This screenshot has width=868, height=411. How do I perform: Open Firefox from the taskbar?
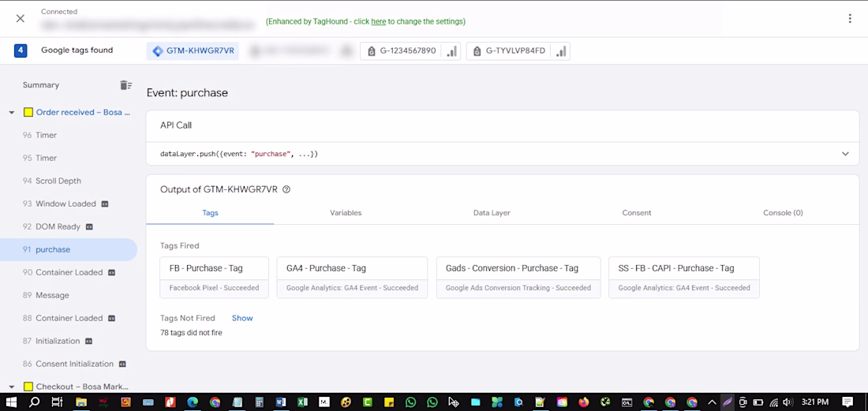tap(583, 402)
